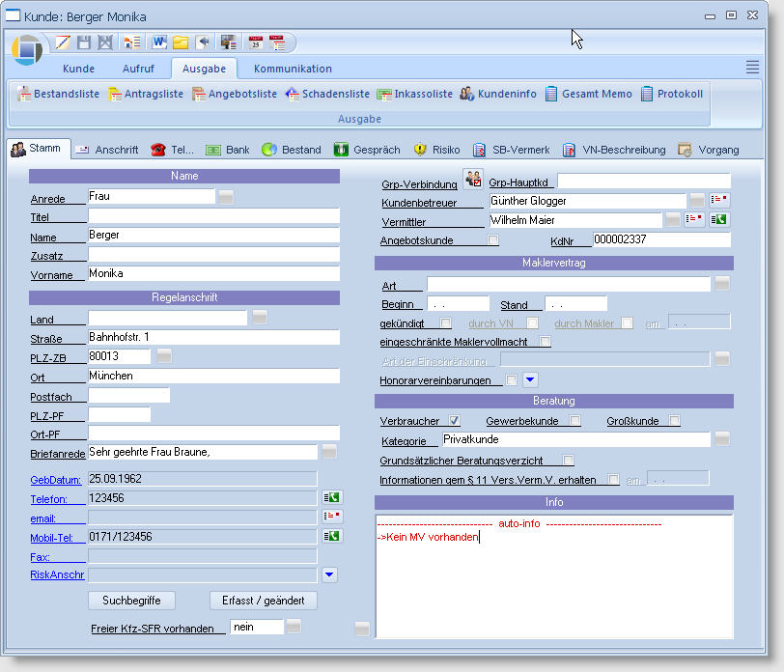
Task: Click the phone icon next to Telefon field
Action: tap(331, 498)
